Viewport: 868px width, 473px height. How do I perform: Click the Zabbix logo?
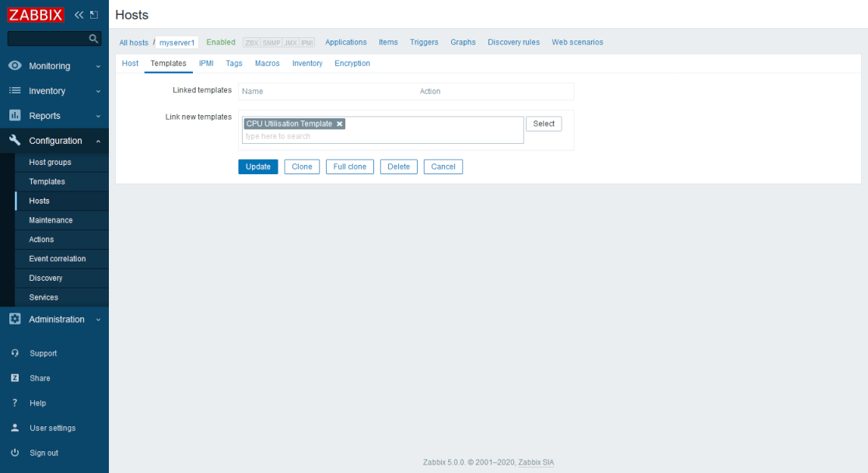(36, 15)
